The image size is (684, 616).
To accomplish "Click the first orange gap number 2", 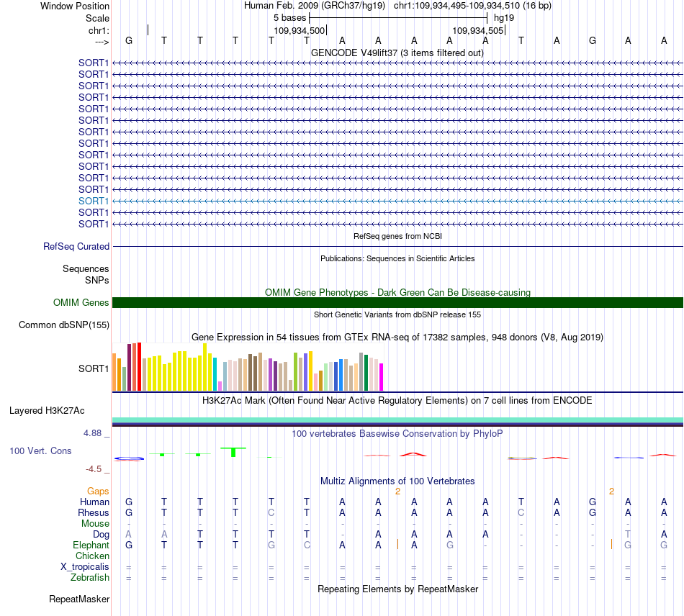I will 398,492.
